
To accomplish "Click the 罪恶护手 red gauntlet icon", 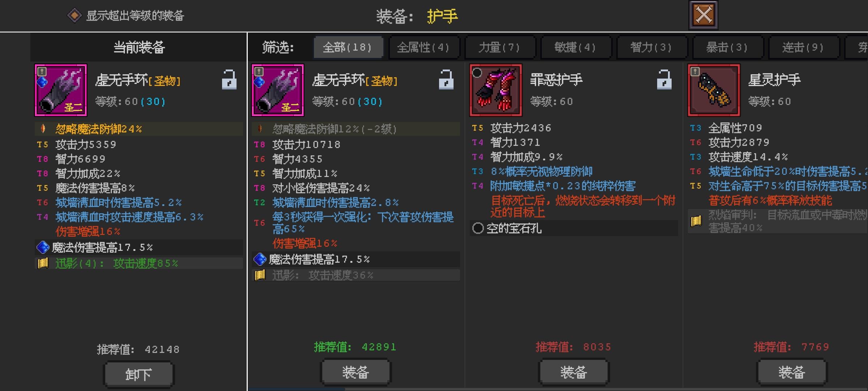I will click(496, 90).
